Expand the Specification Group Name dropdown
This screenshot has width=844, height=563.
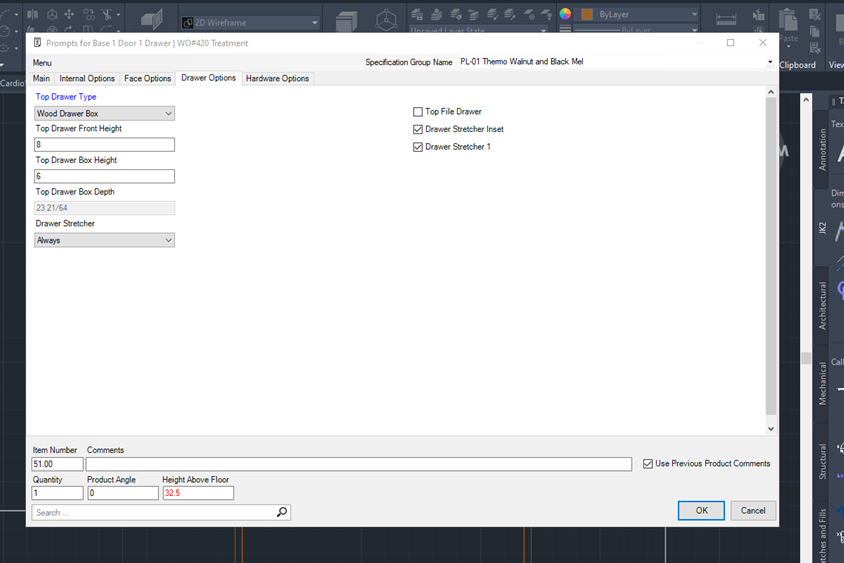point(770,62)
